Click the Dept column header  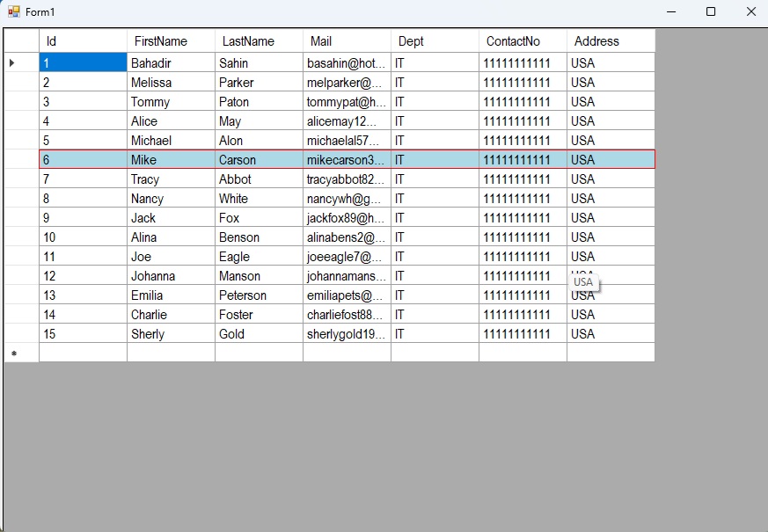point(435,41)
